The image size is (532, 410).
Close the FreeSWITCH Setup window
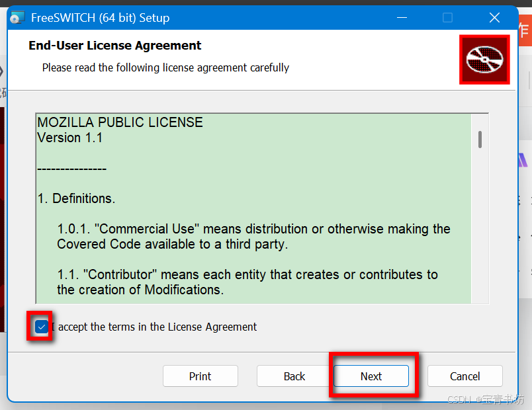click(494, 18)
